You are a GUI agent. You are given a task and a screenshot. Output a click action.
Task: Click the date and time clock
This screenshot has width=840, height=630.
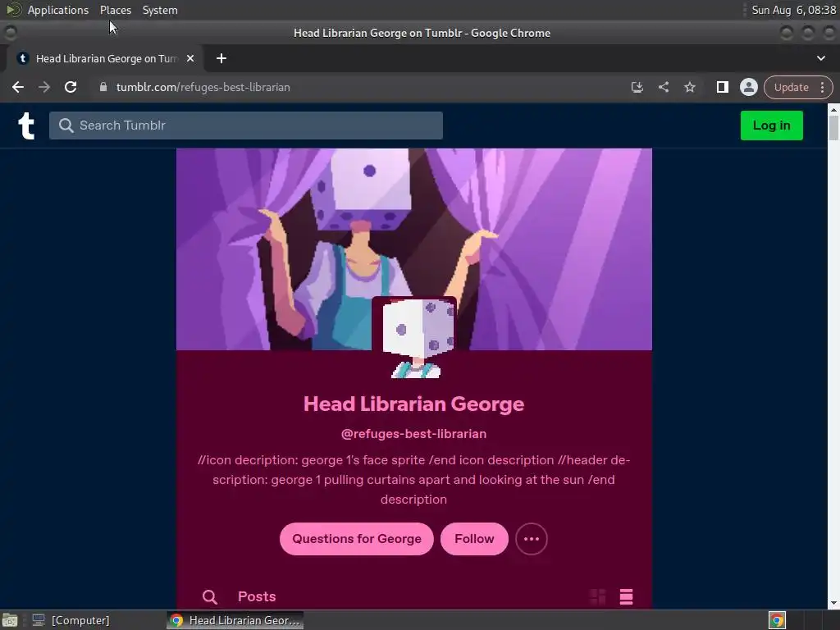pos(793,10)
